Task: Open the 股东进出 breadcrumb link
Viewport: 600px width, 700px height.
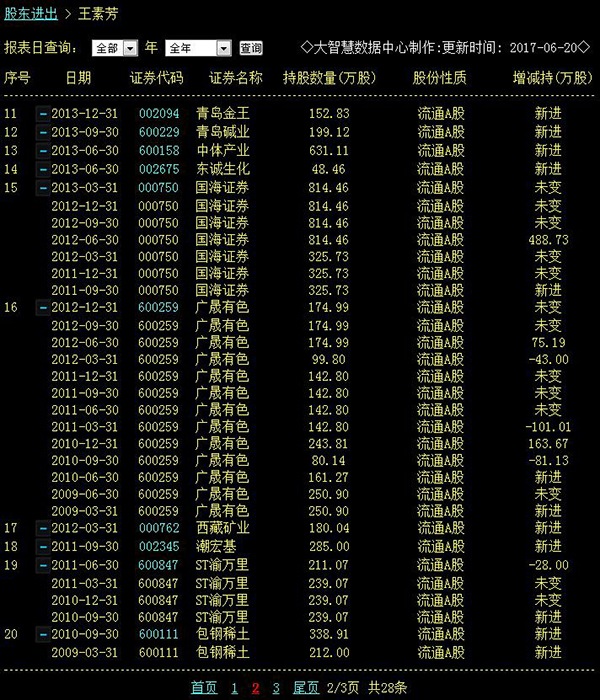Action: click(31, 13)
